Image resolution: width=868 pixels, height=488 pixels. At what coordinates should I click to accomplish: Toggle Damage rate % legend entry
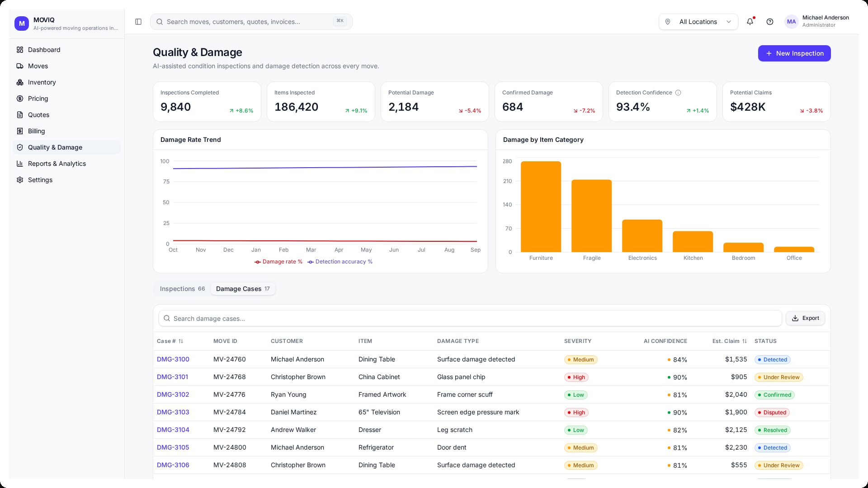[x=278, y=262]
